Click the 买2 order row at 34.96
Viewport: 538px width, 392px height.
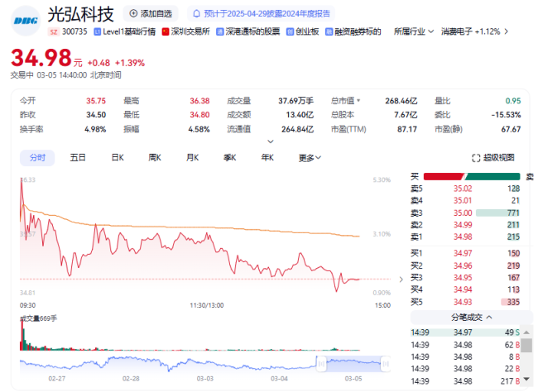coord(465,265)
